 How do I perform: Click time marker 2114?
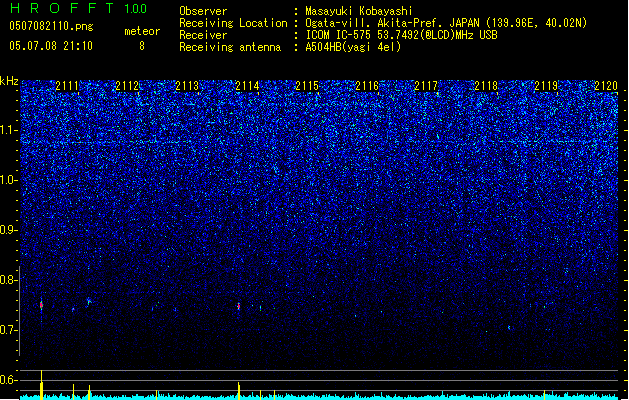[x=247, y=86]
